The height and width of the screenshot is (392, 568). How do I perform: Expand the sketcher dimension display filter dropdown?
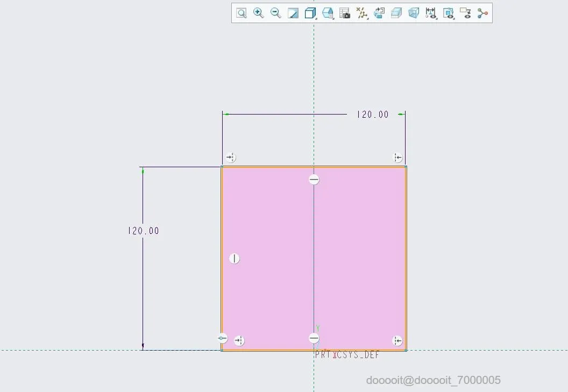pyautogui.click(x=431, y=13)
